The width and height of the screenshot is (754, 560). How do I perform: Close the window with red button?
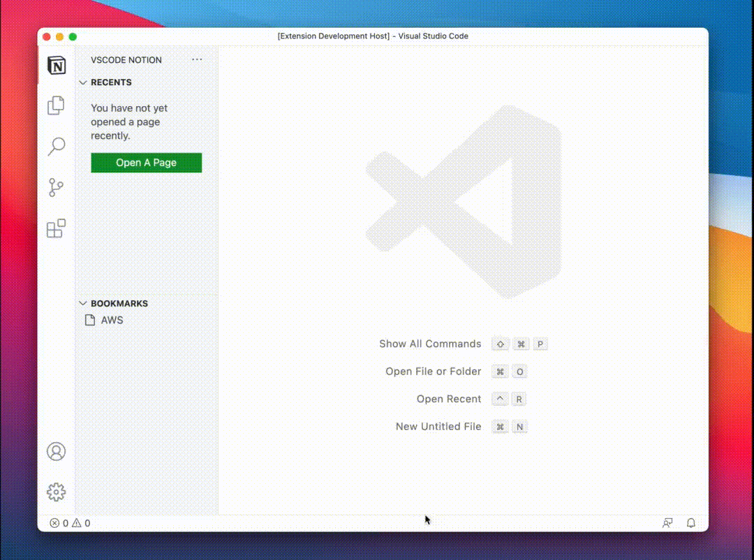pyautogui.click(x=47, y=36)
